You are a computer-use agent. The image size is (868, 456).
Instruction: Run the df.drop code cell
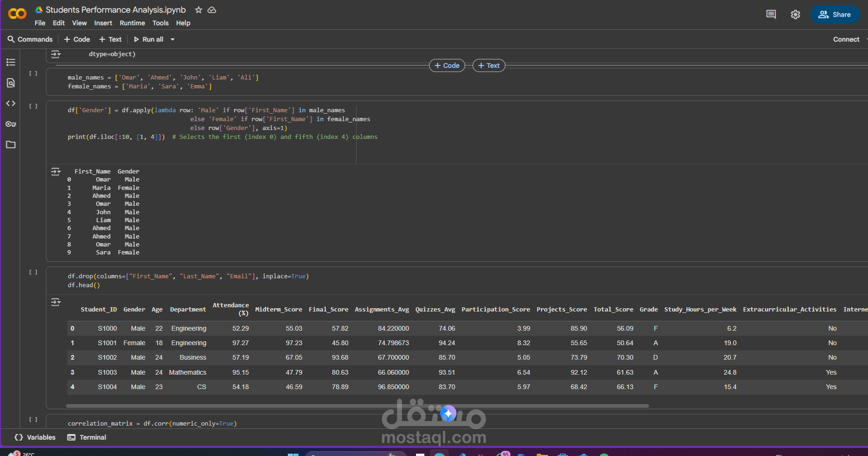point(33,272)
